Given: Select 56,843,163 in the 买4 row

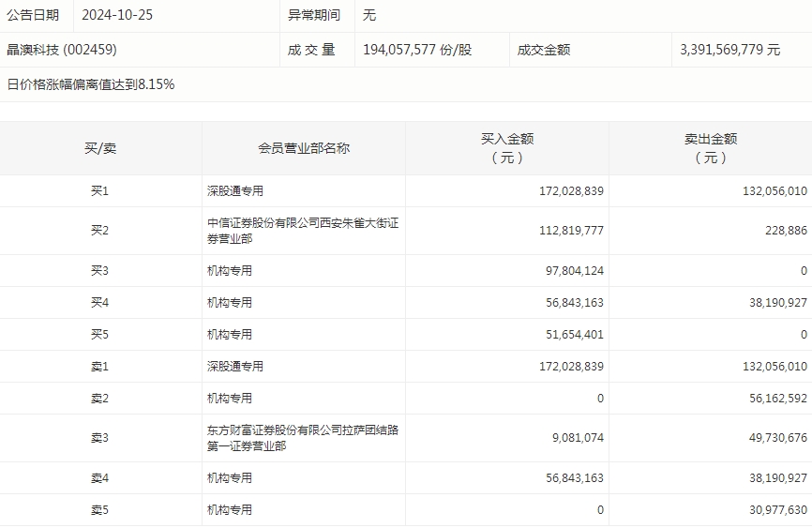Looking at the screenshot, I should [x=574, y=303].
